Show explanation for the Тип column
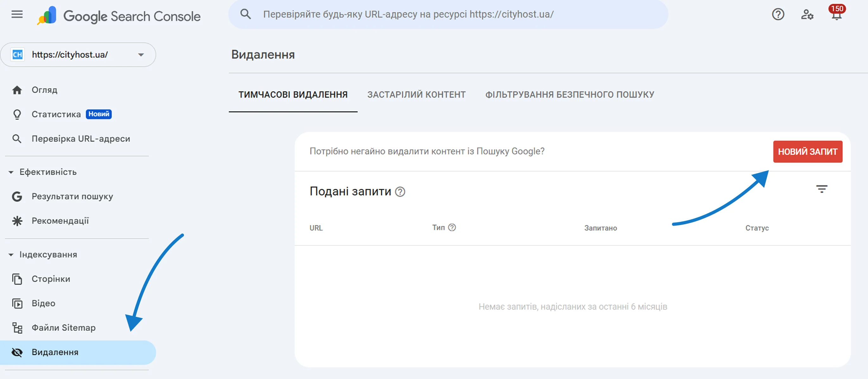Viewport: 868px width, 379px height. [x=452, y=228]
